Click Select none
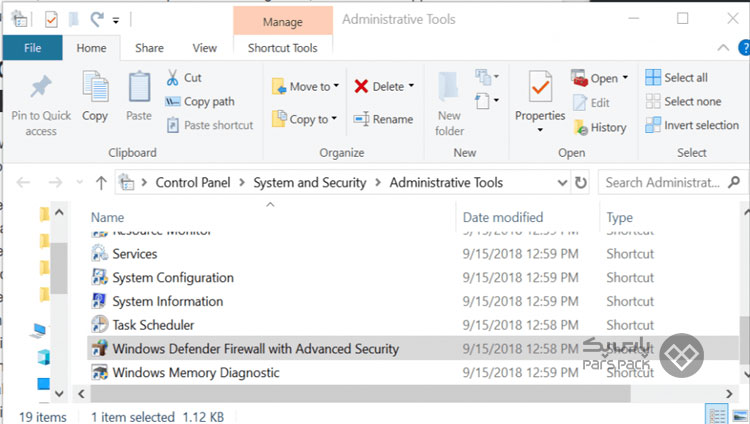Viewport: 750px width, 424px height. point(683,101)
